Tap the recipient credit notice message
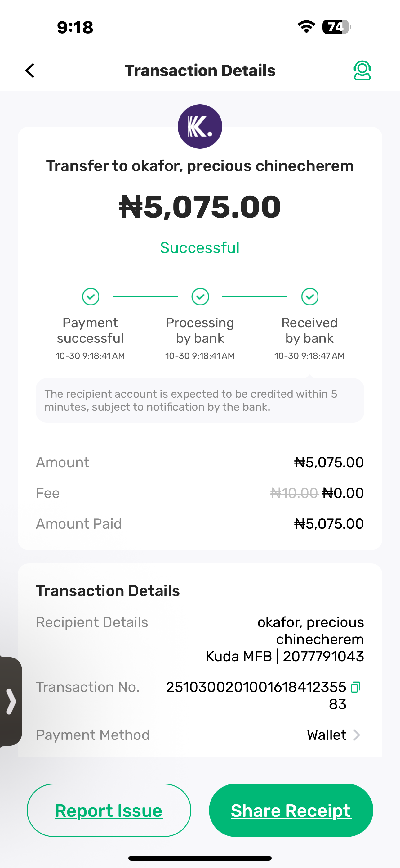Image resolution: width=400 pixels, height=868 pixels. 200,400
